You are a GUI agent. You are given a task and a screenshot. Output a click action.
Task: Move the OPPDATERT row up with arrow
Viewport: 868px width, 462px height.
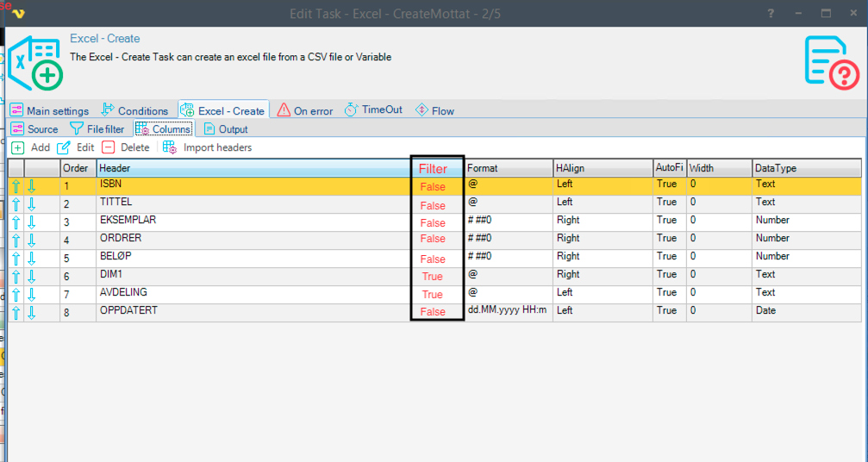16,312
